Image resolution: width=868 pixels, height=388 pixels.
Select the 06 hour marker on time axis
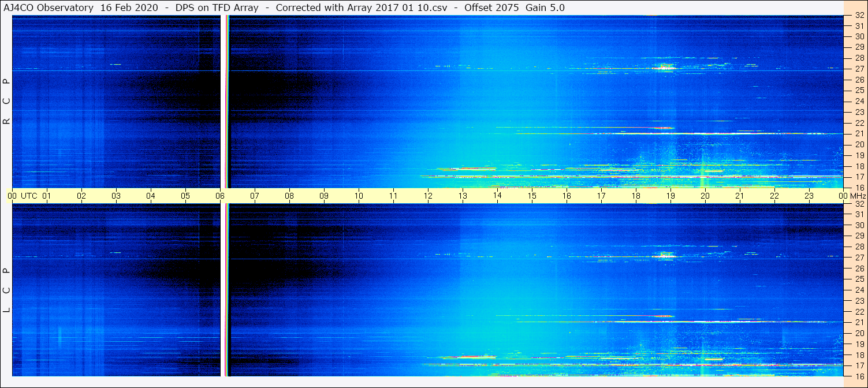click(220, 196)
